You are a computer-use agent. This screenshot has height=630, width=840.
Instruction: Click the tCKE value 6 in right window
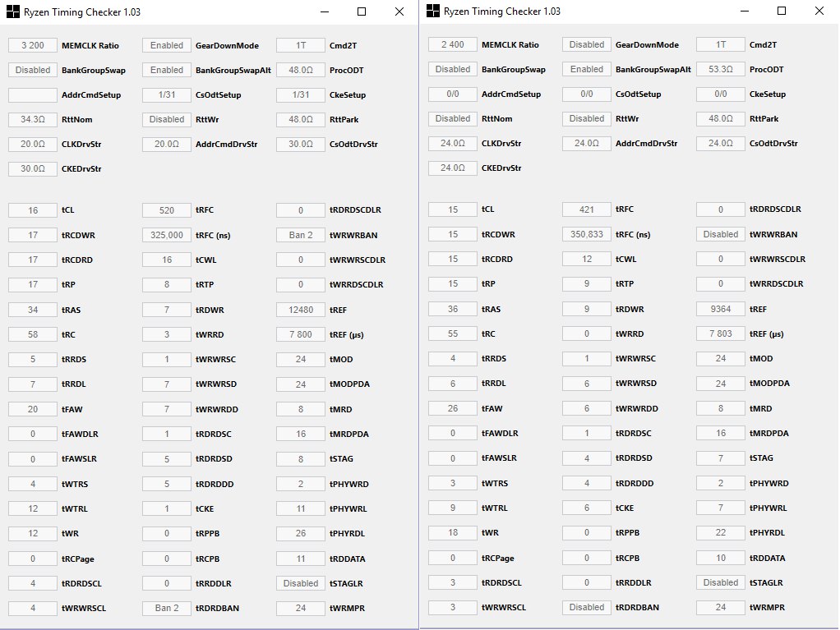[587, 508]
